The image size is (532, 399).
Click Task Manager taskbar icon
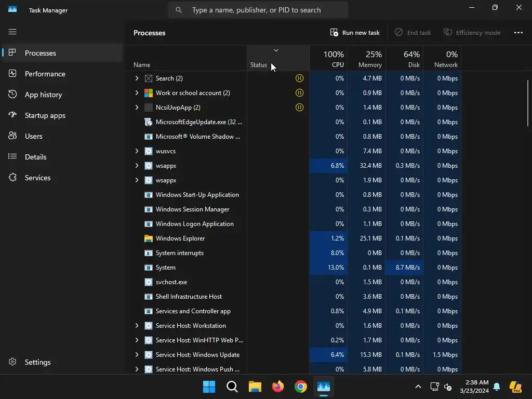323,387
